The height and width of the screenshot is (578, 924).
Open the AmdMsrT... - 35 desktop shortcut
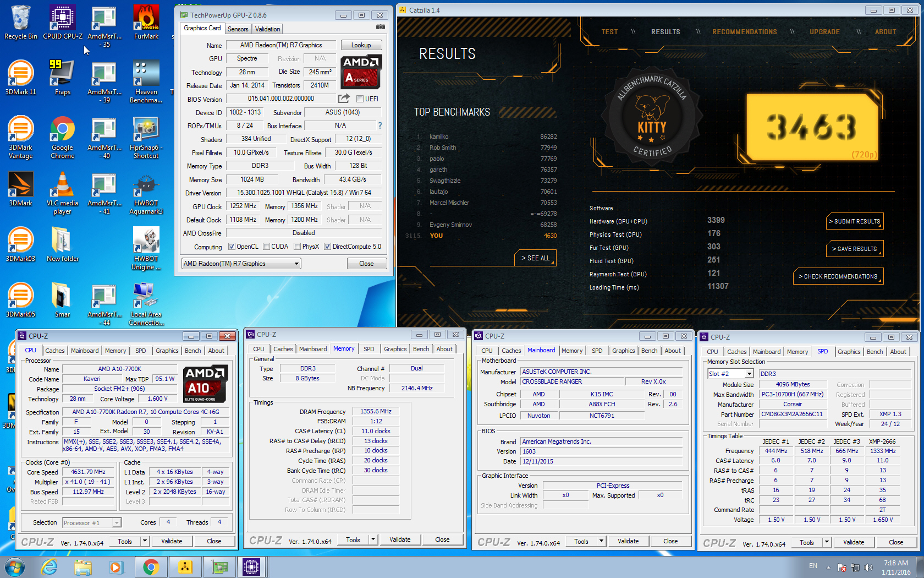[105, 26]
